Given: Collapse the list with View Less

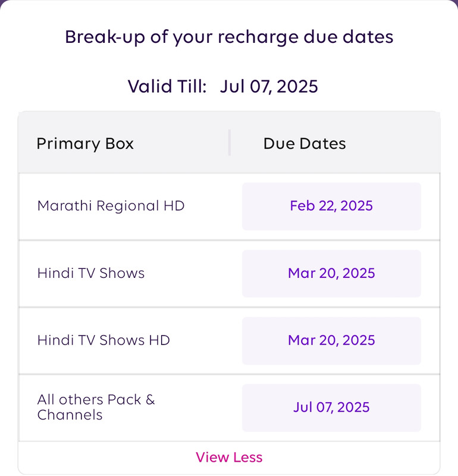Looking at the screenshot, I should coord(229,457).
